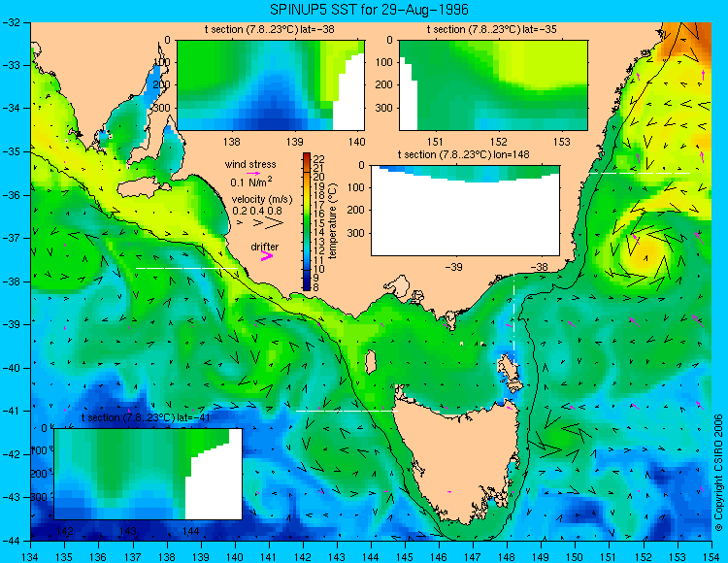
Task: Click the colorbar's 15 degree label
Action: (x=319, y=223)
